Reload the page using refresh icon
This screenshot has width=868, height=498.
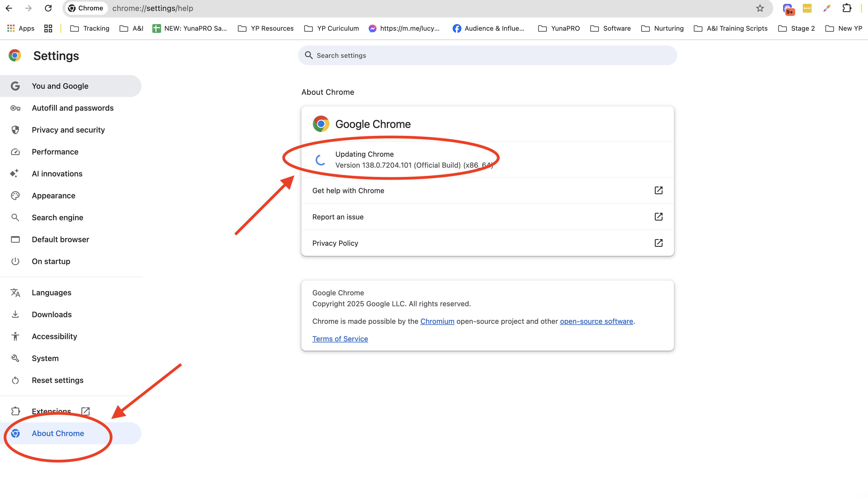click(x=48, y=8)
